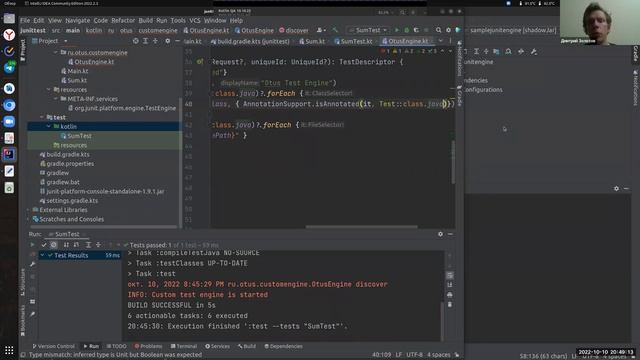Collapse the META-INF.services folder
The height and width of the screenshot is (360, 640).
tap(56, 99)
